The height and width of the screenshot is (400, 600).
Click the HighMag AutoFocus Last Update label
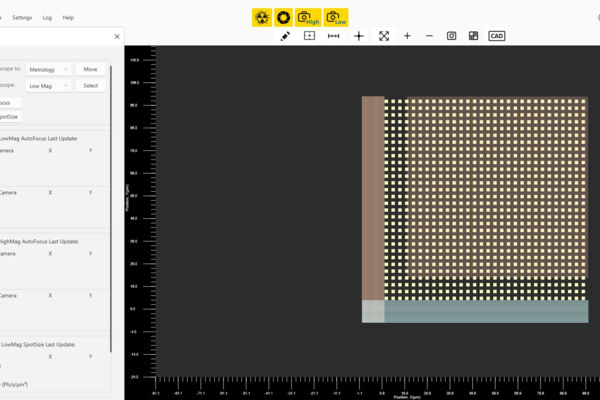39,242
